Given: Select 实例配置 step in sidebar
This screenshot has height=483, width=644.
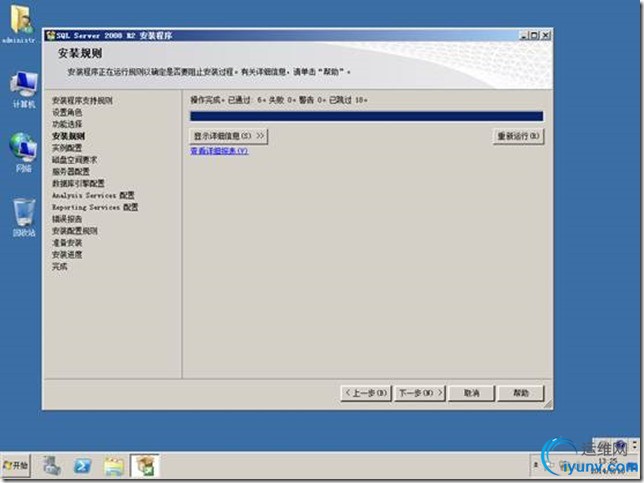Looking at the screenshot, I should tap(67, 148).
